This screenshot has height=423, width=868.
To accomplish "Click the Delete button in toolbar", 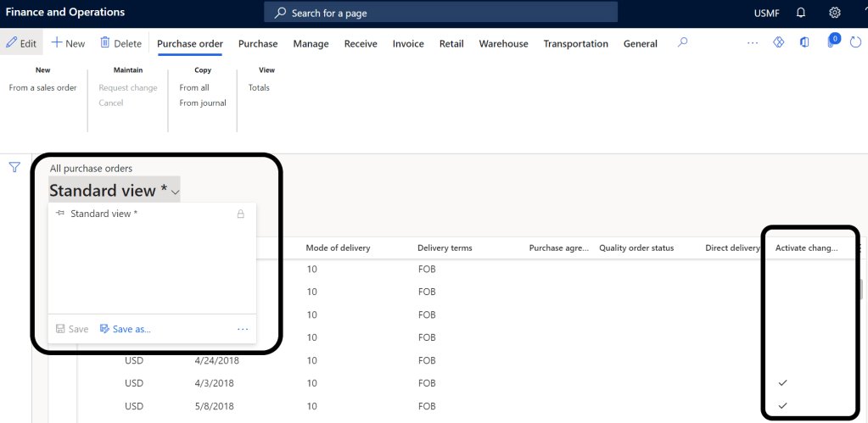I will [120, 43].
